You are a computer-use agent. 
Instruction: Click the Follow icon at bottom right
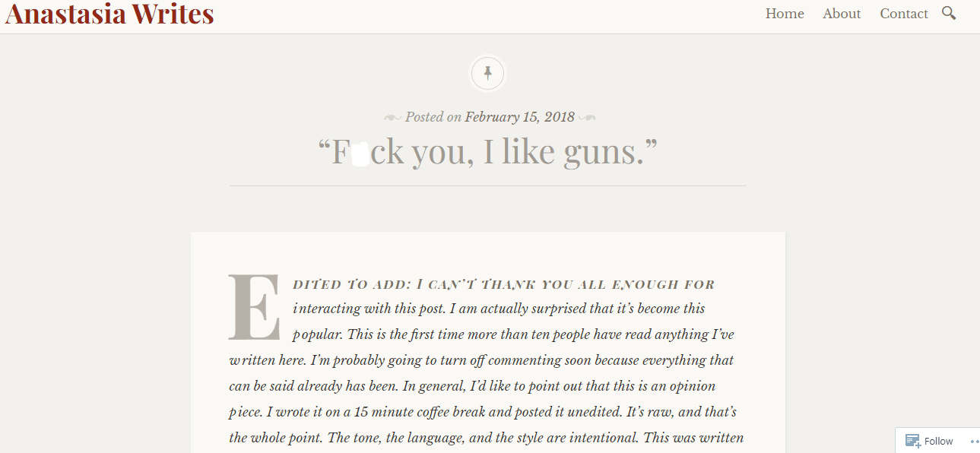912,441
